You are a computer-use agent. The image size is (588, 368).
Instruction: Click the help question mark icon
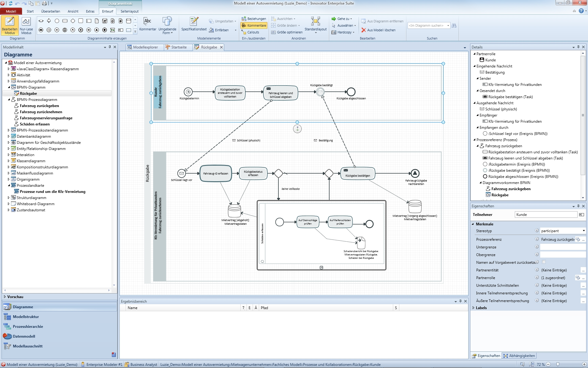[581, 11]
